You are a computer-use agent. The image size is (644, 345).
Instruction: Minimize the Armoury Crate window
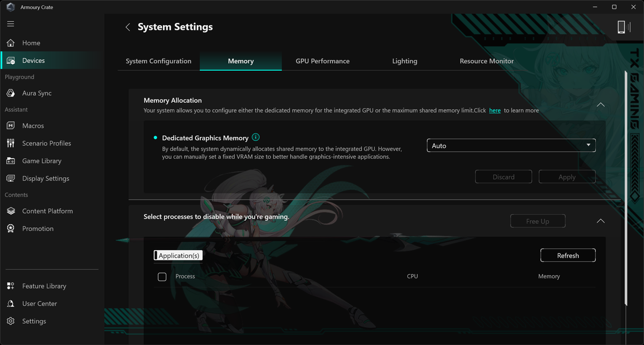coord(595,7)
